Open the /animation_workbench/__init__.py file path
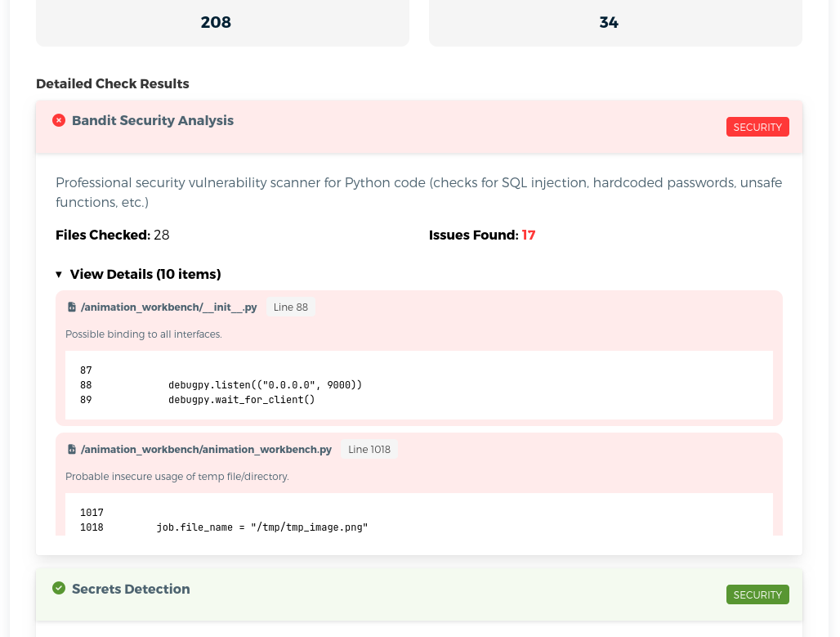The image size is (840, 637). pos(168,307)
